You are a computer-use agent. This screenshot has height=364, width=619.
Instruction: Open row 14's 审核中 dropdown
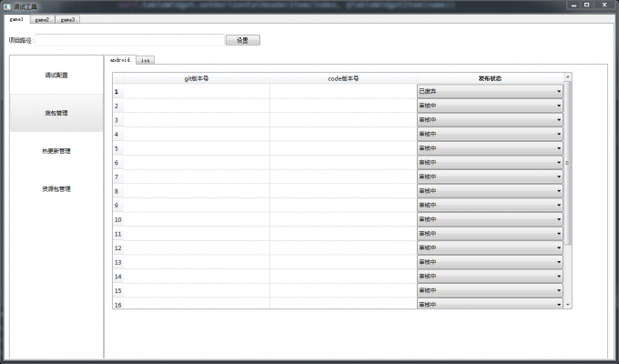[490, 276]
